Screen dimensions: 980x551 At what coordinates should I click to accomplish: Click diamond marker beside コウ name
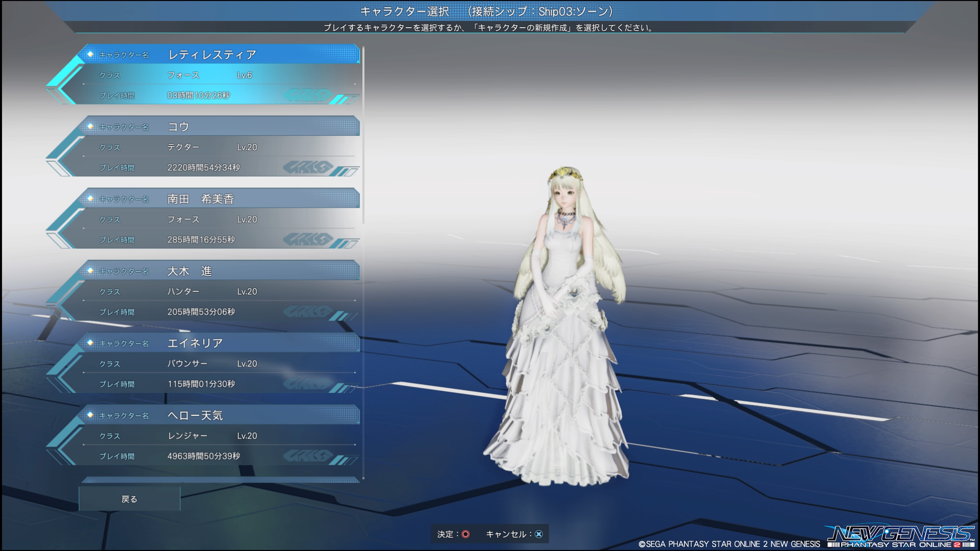(90, 126)
